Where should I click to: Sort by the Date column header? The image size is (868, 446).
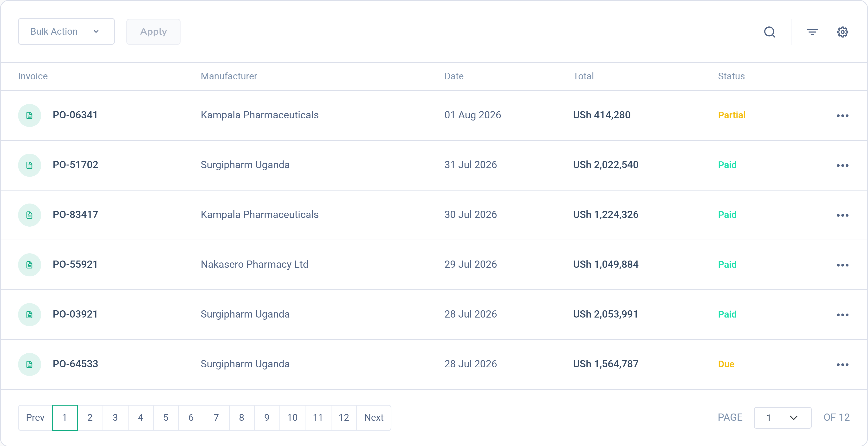pyautogui.click(x=454, y=76)
